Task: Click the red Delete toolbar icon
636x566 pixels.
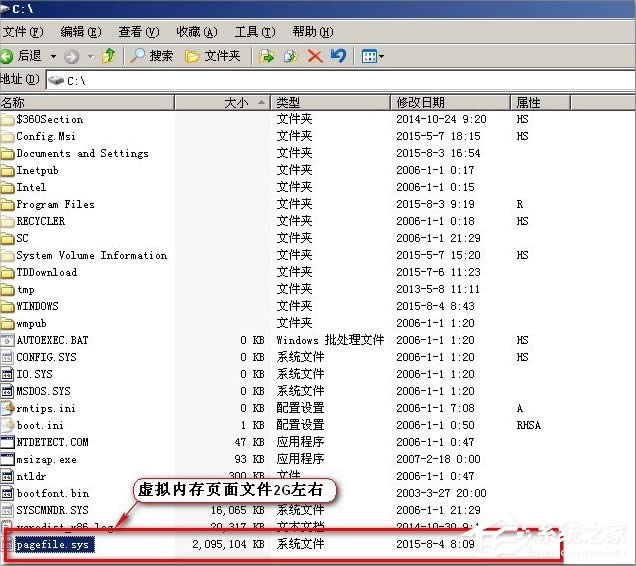Action: coord(315,56)
